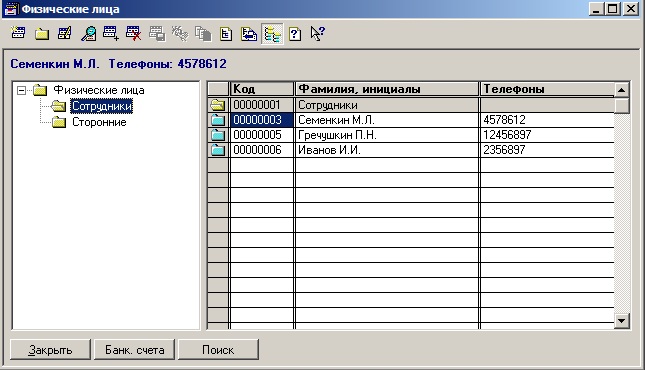The image size is (645, 370).
Task: Click the grayed-out Subordinate directory icon
Action: 203,34
